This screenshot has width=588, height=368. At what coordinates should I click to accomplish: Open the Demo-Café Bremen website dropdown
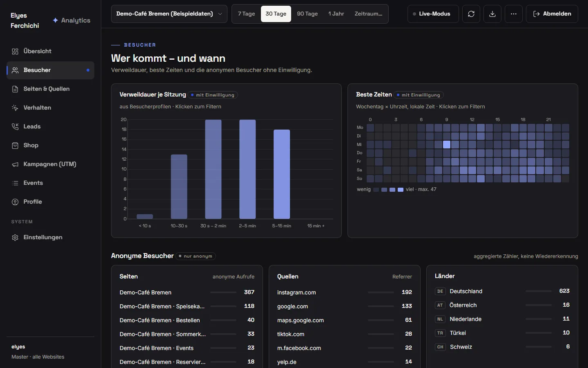169,14
